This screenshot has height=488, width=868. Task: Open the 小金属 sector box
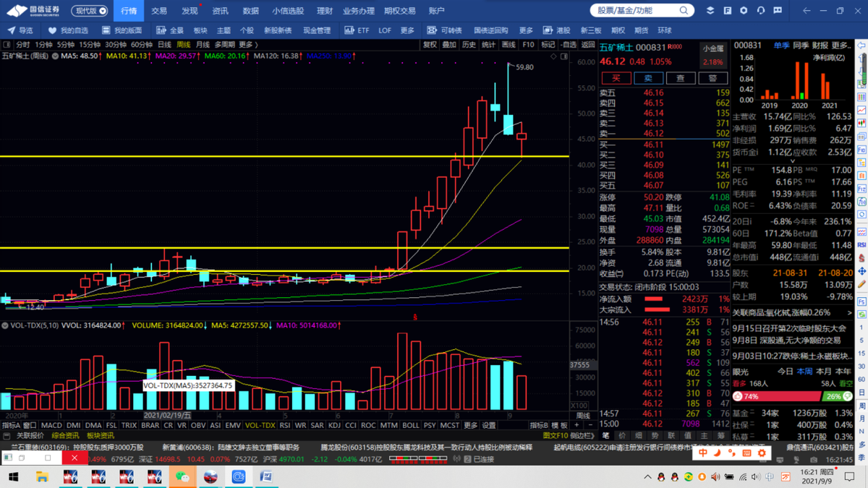(713, 55)
